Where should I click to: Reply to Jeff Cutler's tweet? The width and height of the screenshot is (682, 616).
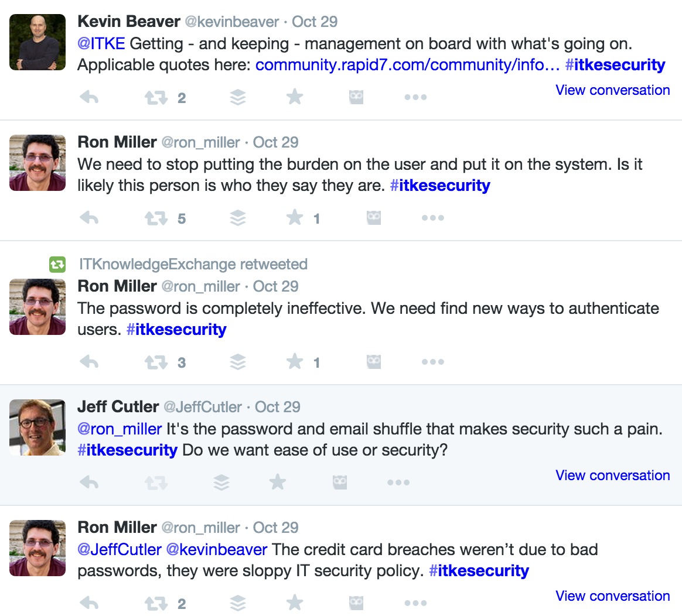point(90,482)
